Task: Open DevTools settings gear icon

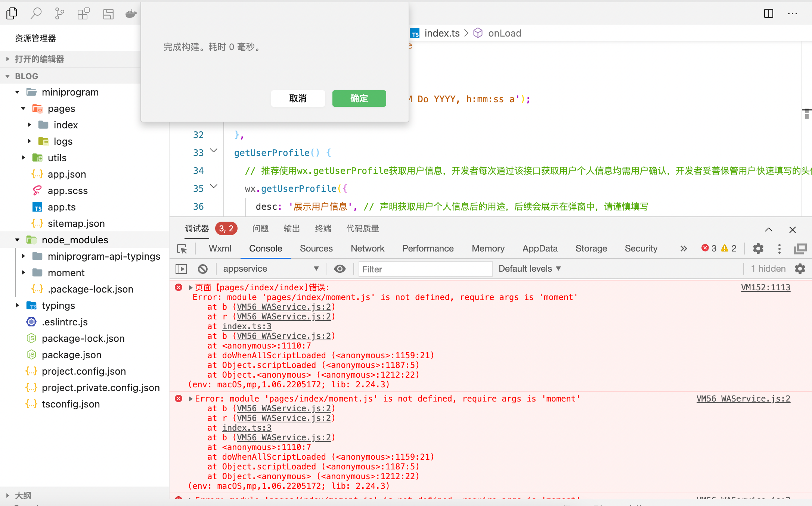Action: [758, 249]
